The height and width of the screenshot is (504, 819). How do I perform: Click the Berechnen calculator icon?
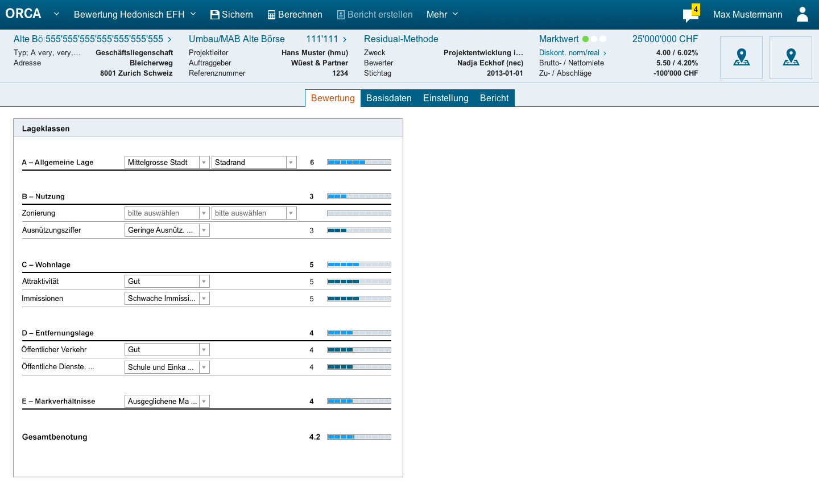(272, 15)
